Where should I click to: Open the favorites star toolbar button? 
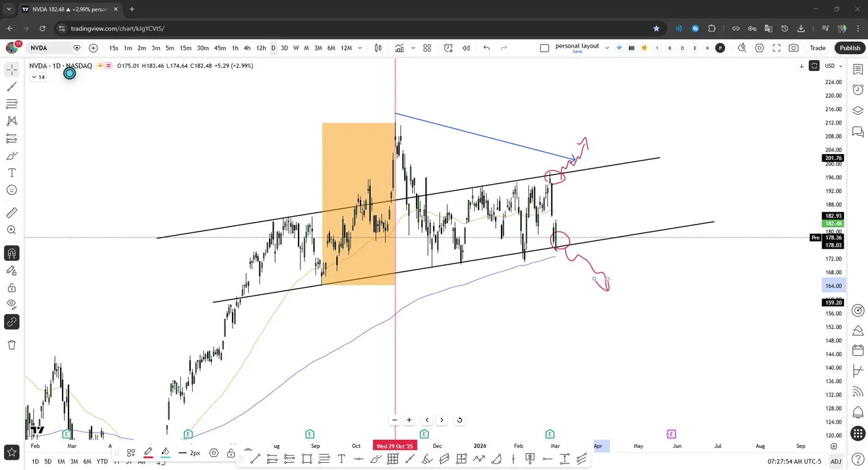point(12,452)
